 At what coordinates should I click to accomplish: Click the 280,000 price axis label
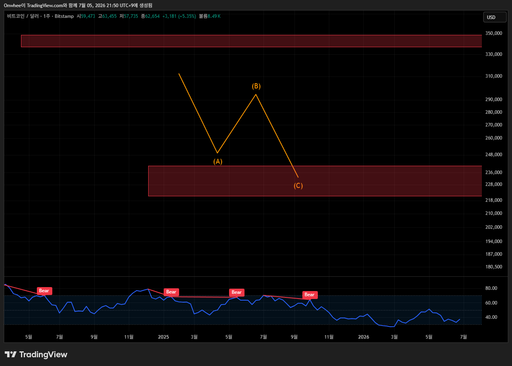coord(494,112)
